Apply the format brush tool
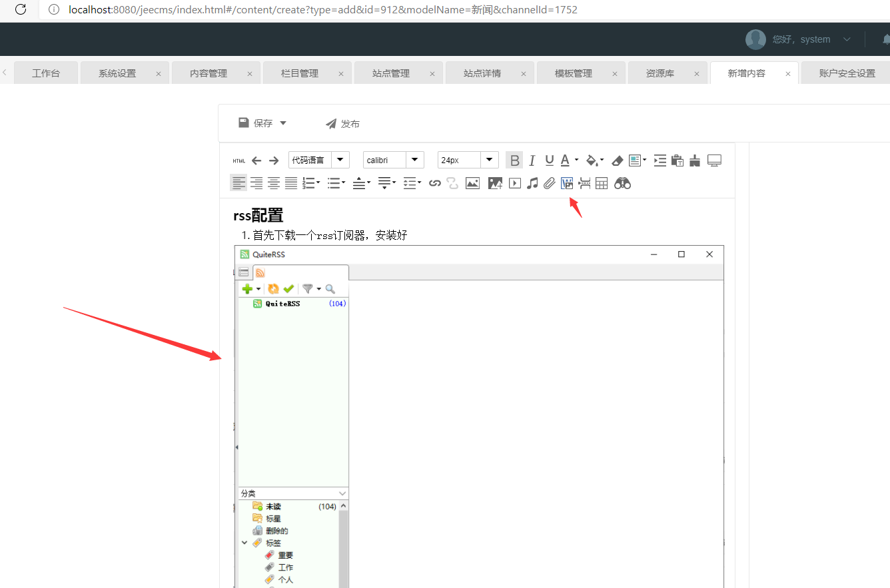 pyautogui.click(x=695, y=160)
